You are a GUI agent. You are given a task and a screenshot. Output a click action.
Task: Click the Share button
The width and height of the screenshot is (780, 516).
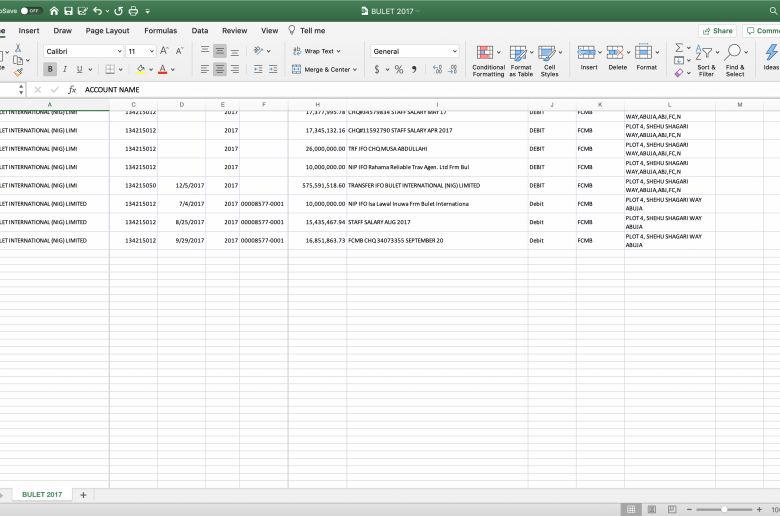point(717,30)
